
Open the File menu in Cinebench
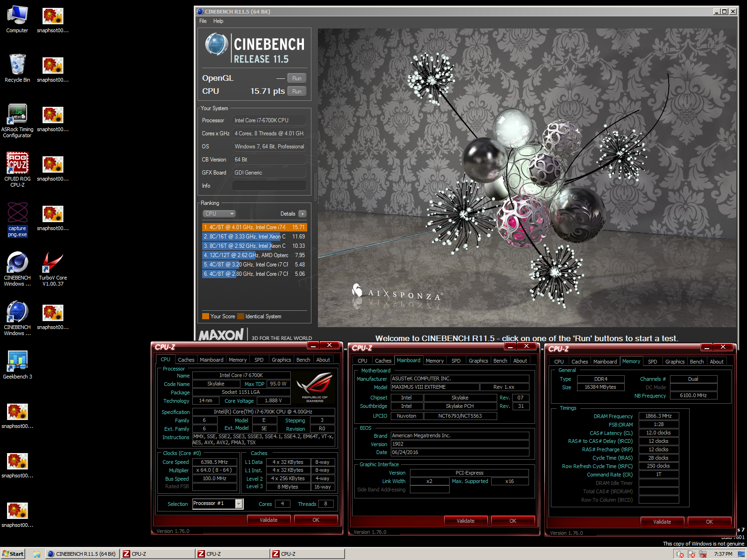pos(203,21)
